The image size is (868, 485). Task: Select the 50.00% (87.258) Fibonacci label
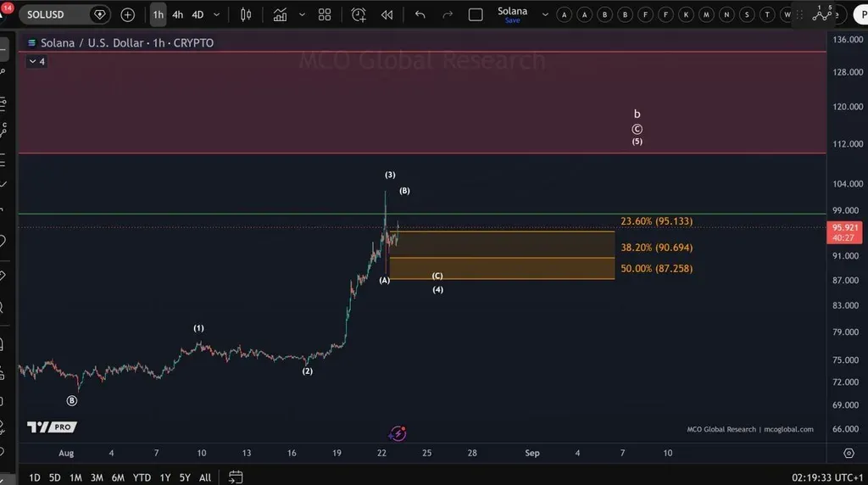point(657,269)
